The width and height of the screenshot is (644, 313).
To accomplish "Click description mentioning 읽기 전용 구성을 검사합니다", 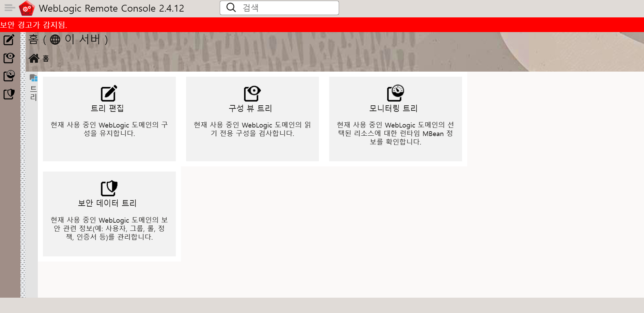I will [x=252, y=129].
